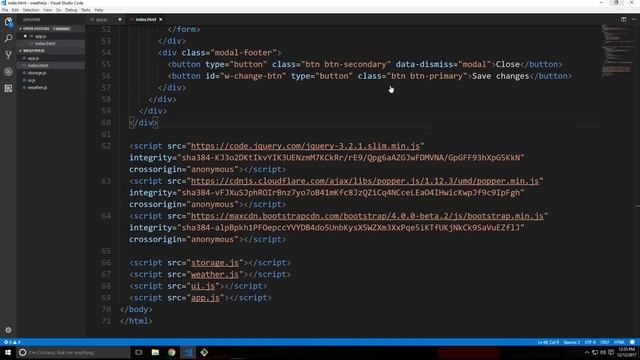This screenshot has width=640, height=360.
Task: Close the index.html editor tab
Action: [161, 19]
